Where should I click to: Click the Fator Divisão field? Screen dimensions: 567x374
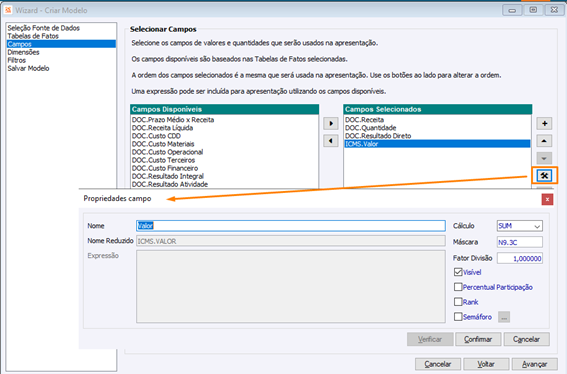click(520, 258)
